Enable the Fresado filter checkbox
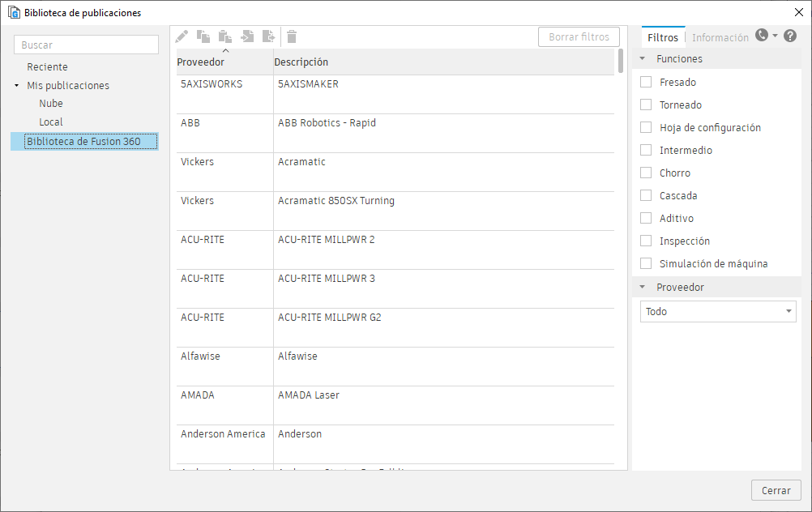812x512 pixels. 646,82
